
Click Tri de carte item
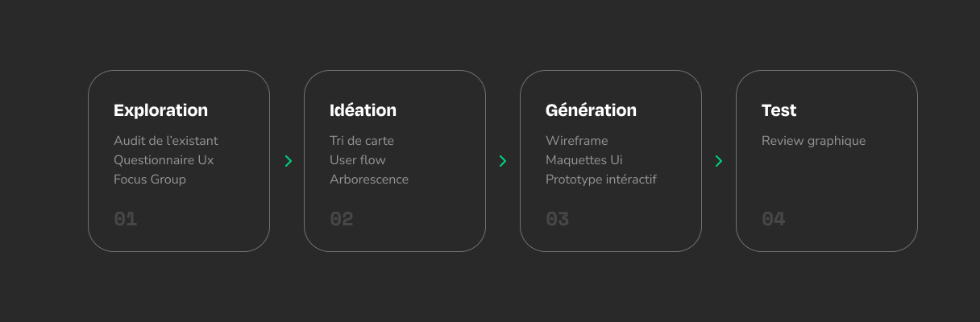362,141
